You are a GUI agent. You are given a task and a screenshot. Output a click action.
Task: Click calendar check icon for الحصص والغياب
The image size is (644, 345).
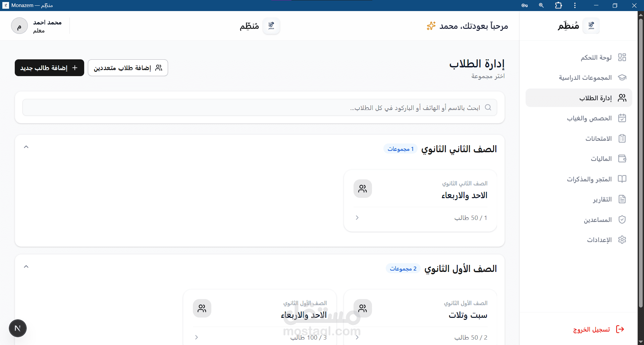coord(622,118)
